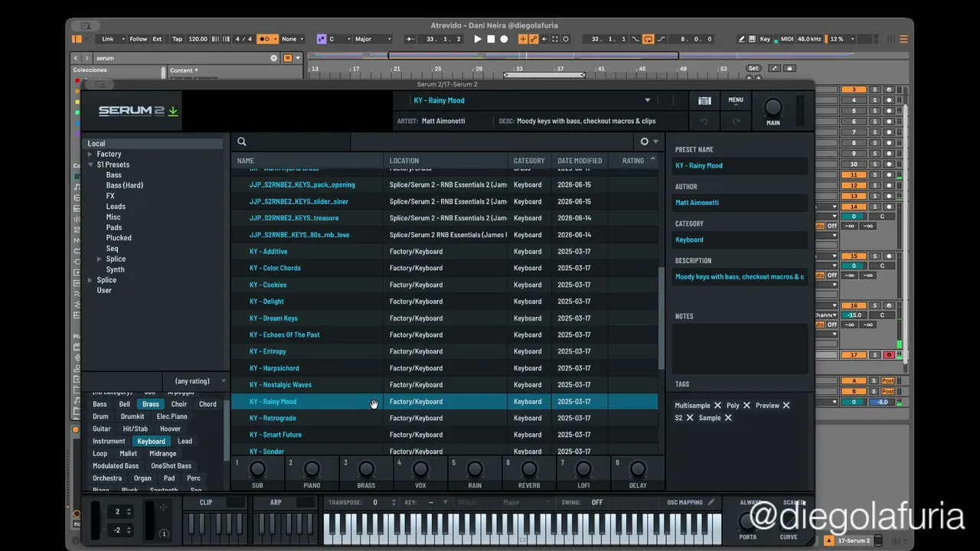Image resolution: width=980 pixels, height=551 pixels.
Task: Toggle Ableton Follow button
Action: tap(138, 39)
